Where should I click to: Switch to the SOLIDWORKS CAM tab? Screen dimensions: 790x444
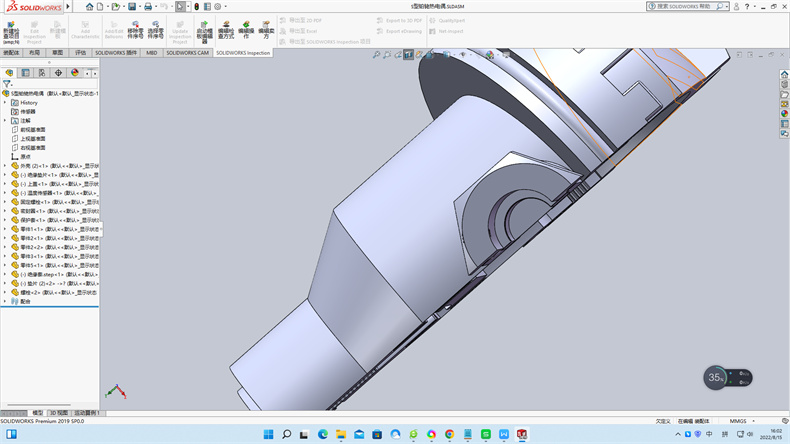pos(189,52)
